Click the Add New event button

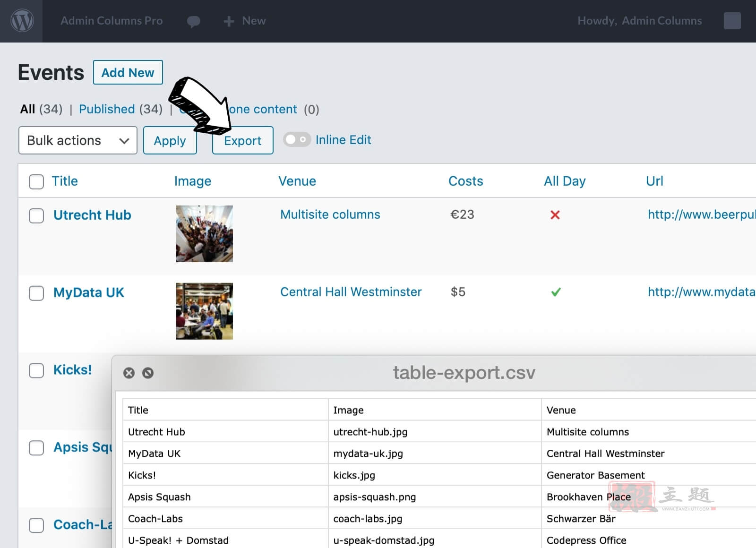128,72
